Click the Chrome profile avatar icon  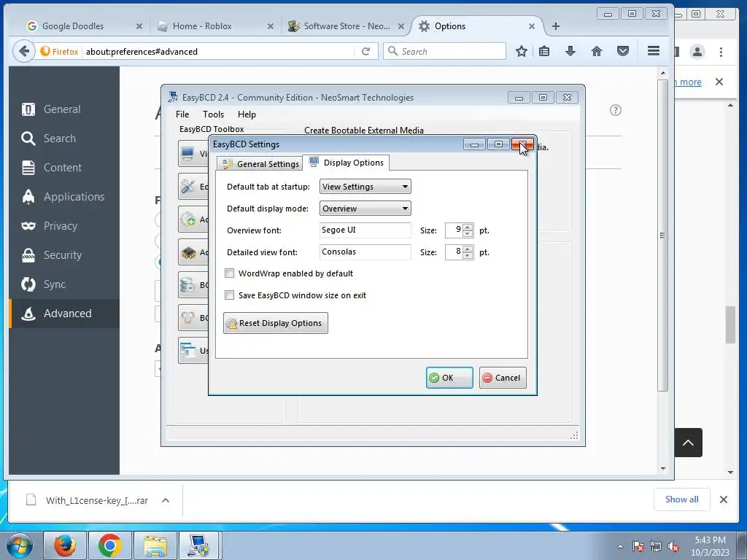point(697,52)
